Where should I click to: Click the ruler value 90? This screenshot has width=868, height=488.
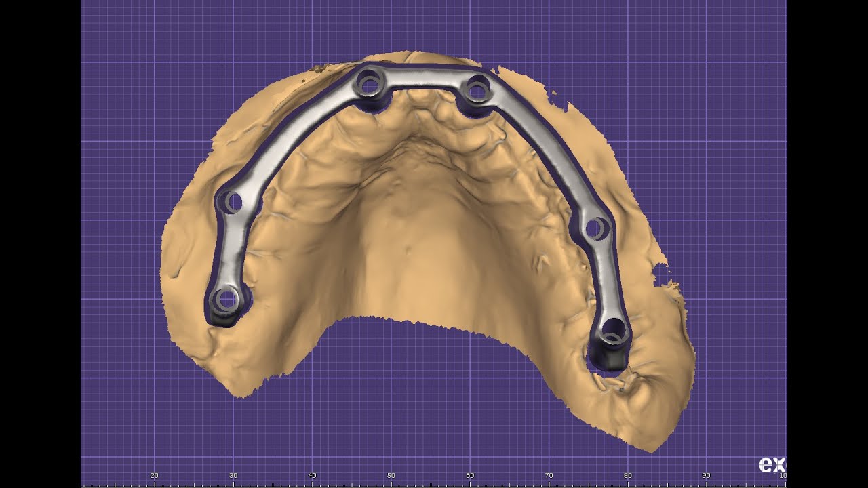tap(707, 475)
